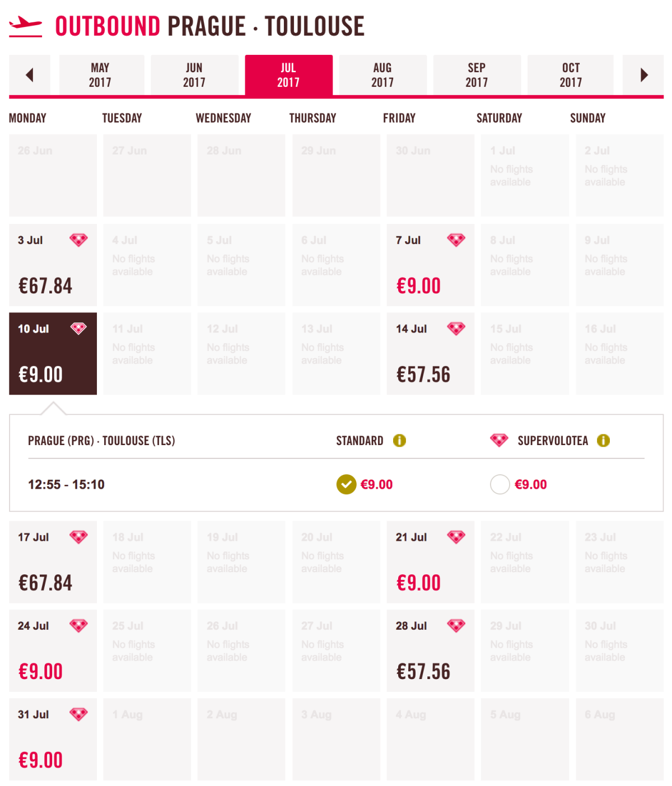Show later months with right arrow
Image resolution: width=672 pixels, height=786 pixels.
pyautogui.click(x=643, y=75)
